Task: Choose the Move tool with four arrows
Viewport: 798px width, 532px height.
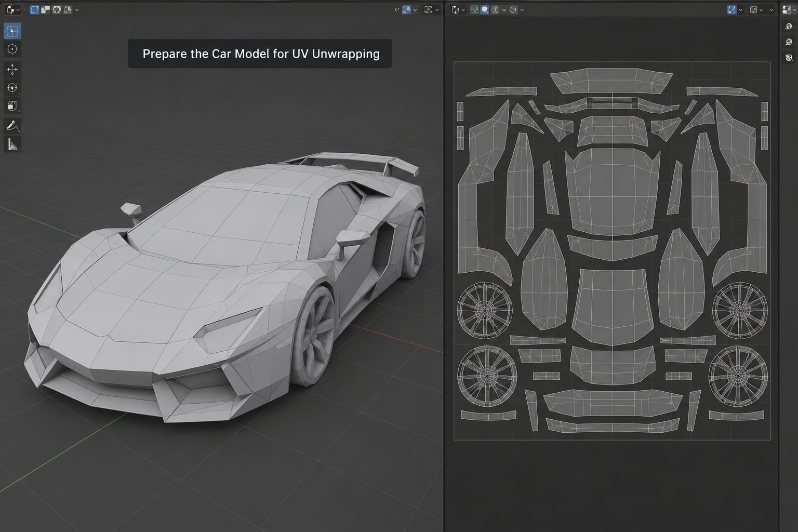Action: click(x=12, y=69)
